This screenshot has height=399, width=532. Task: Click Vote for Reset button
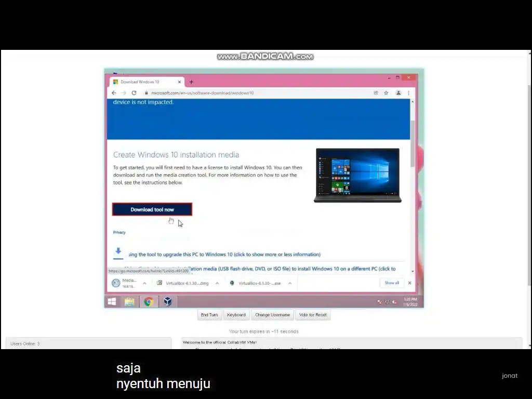click(x=313, y=315)
